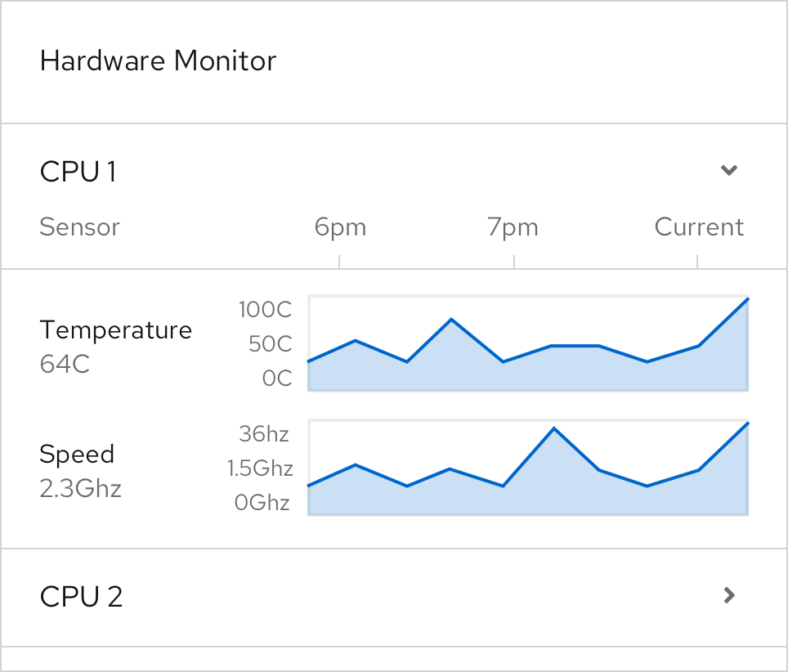Click the down-facing chevron beside CPU 1
This screenshot has width=788, height=672.
(x=728, y=171)
